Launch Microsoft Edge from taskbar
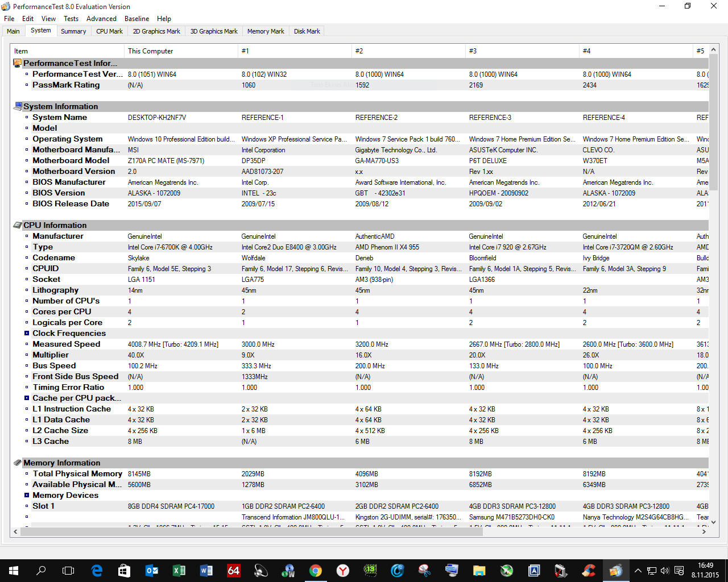728x582 pixels. coord(97,570)
